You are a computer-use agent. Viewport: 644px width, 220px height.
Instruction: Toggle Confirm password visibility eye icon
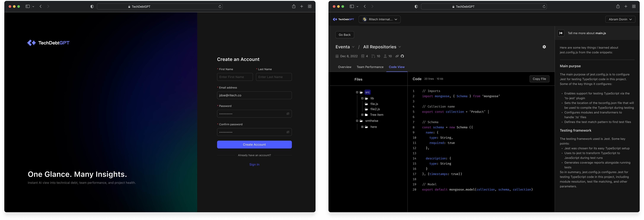tap(288, 132)
